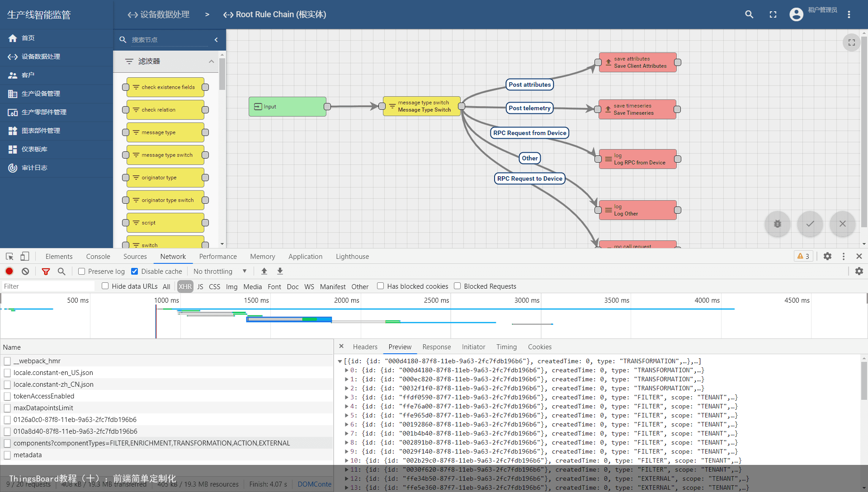This screenshot has width=868, height=492.
Task: Click the Input node icon
Action: (x=258, y=107)
